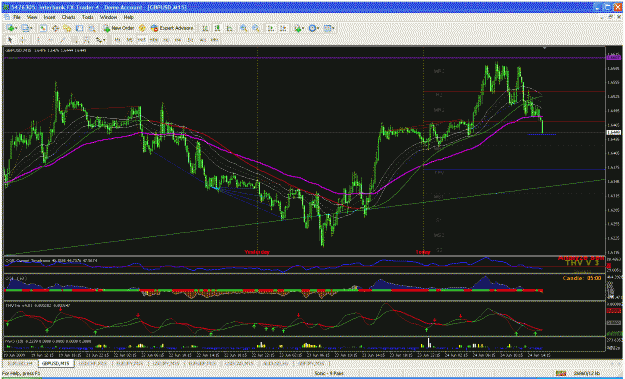The image size is (625, 379).
Task: Click the New Order button
Action: click(x=119, y=28)
